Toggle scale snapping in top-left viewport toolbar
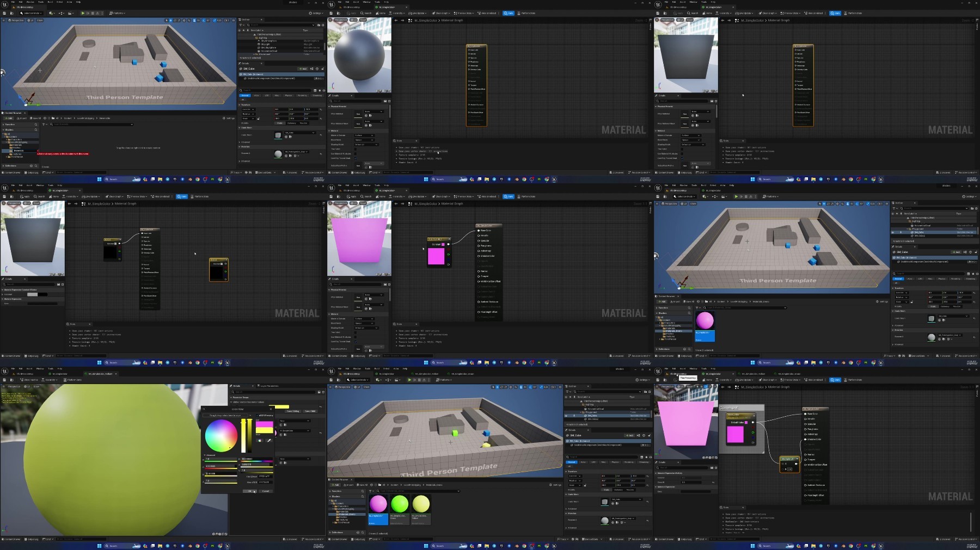Viewport: 980px width, 550px height. click(x=215, y=20)
